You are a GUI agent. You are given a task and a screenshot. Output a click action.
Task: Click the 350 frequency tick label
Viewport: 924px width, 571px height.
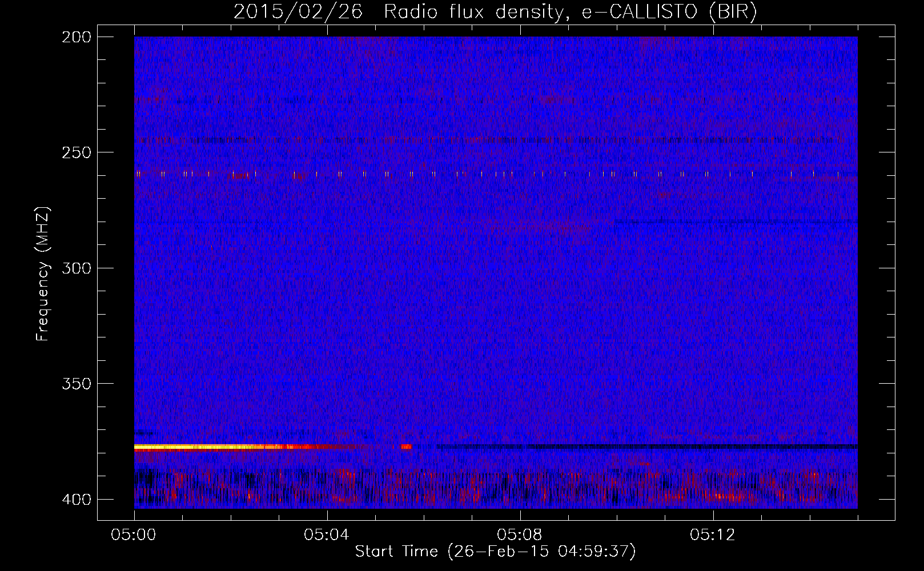[x=76, y=384]
